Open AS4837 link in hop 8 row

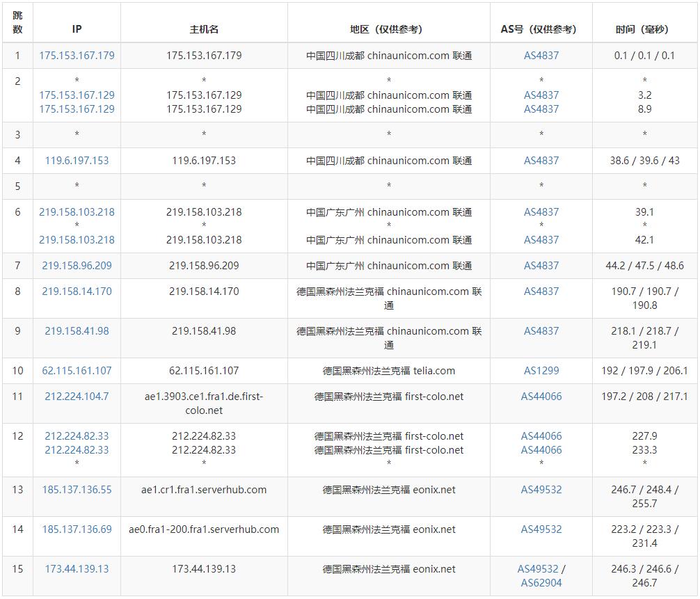[541, 291]
